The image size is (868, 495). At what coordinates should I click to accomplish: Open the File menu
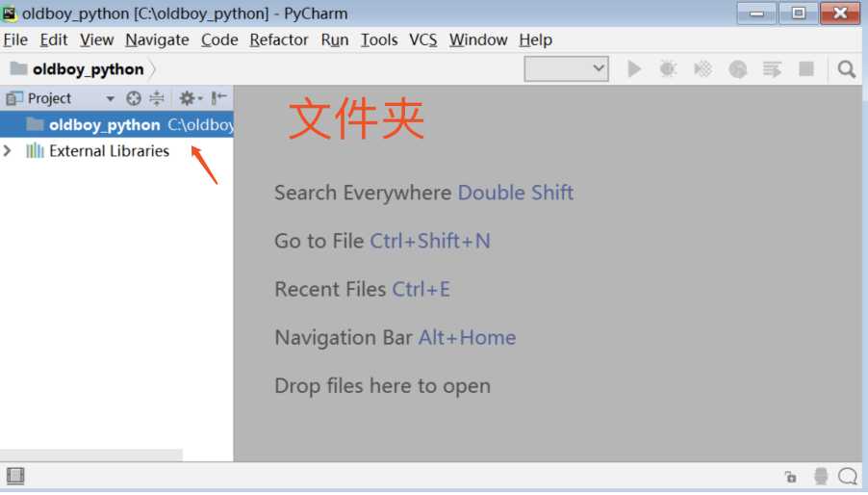coord(15,39)
